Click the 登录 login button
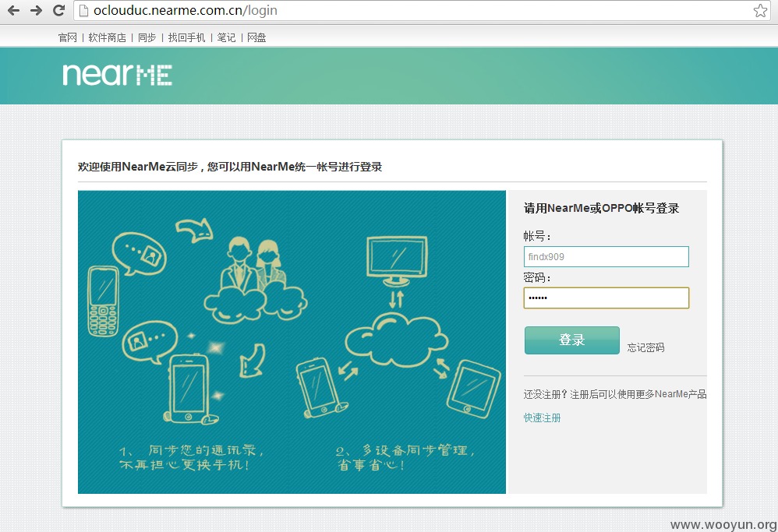Screen dimensions: 778x532 point(572,340)
